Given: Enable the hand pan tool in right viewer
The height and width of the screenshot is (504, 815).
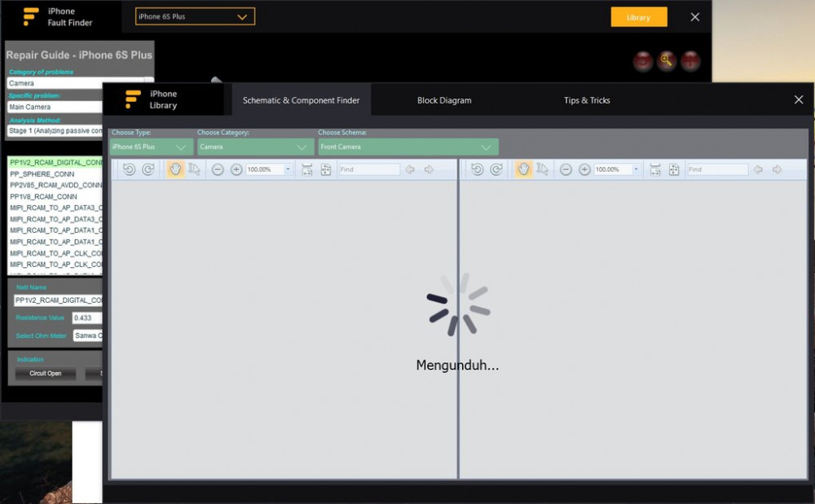Looking at the screenshot, I should (523, 169).
